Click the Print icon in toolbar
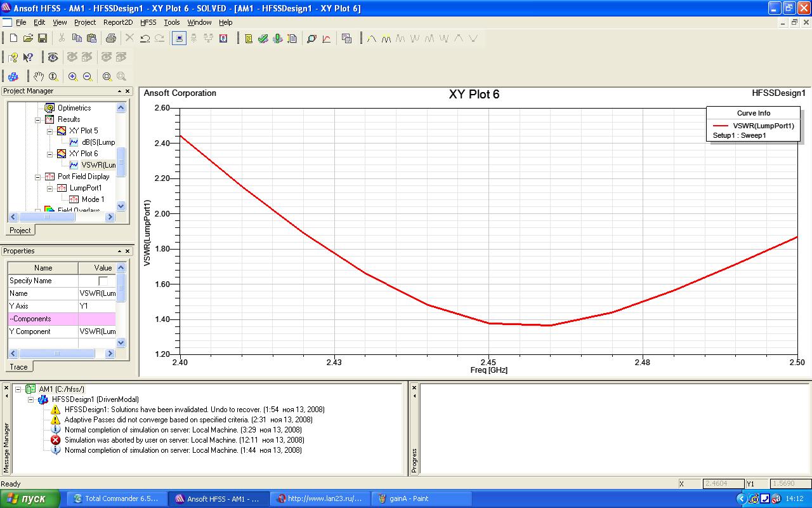Screen dimensions: 812x508 click(x=110, y=39)
